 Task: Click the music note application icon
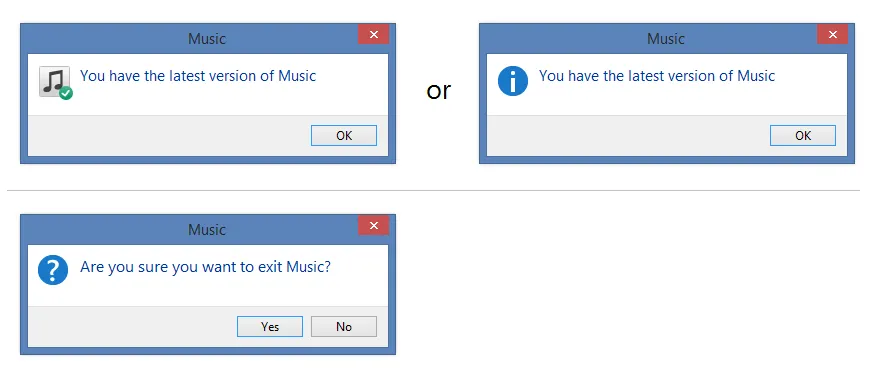(x=54, y=81)
